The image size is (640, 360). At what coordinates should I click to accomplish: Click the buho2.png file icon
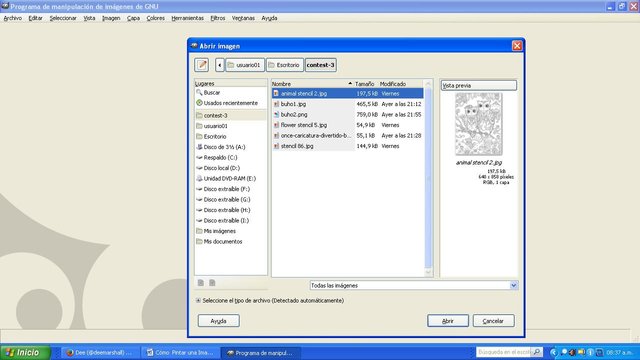click(x=276, y=115)
